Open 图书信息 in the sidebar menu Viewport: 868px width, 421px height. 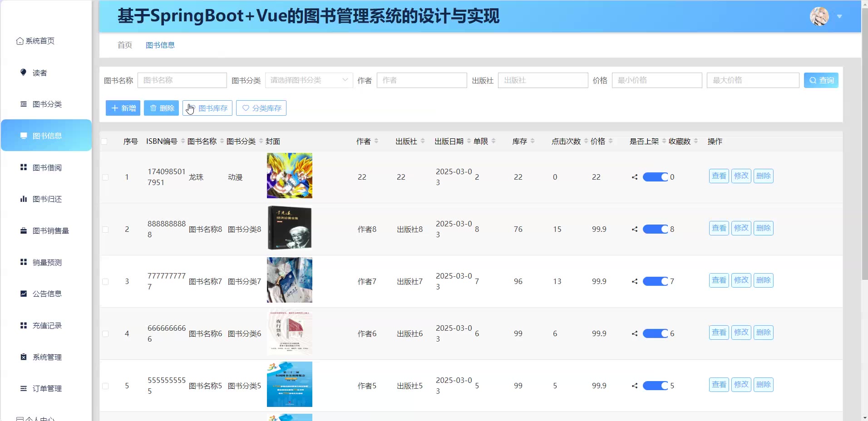click(x=46, y=135)
